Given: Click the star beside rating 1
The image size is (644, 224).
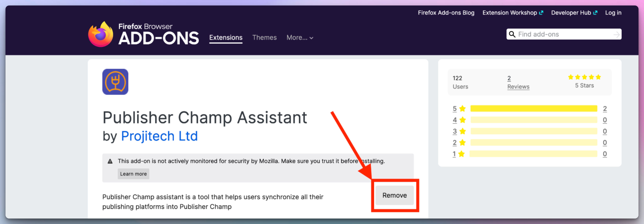Looking at the screenshot, I should tap(462, 154).
